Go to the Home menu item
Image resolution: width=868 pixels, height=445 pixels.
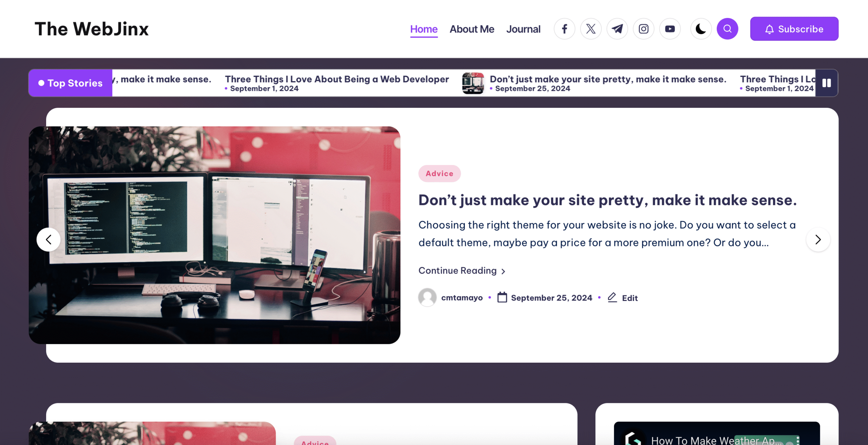pyautogui.click(x=424, y=29)
